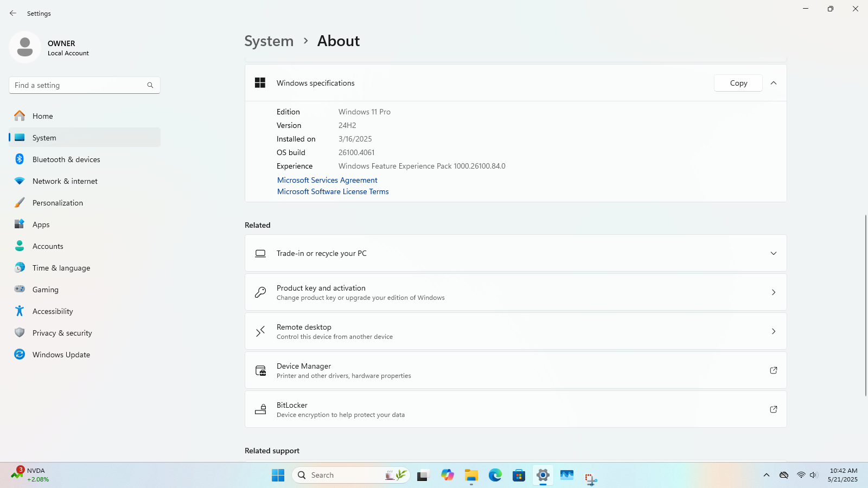
Task: Open the clock showing 10:42 AM
Action: click(844, 475)
